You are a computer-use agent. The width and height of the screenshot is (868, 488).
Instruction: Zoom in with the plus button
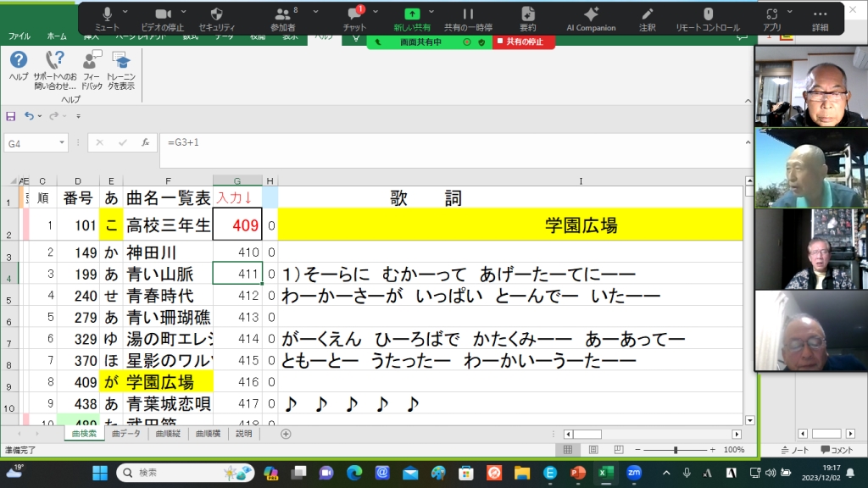[x=712, y=450]
